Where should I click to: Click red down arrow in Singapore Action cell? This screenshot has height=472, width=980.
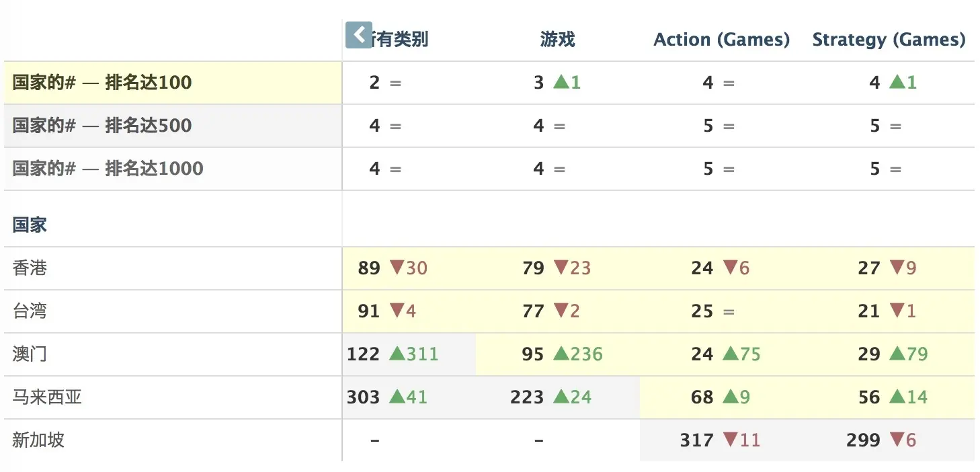[731, 440]
